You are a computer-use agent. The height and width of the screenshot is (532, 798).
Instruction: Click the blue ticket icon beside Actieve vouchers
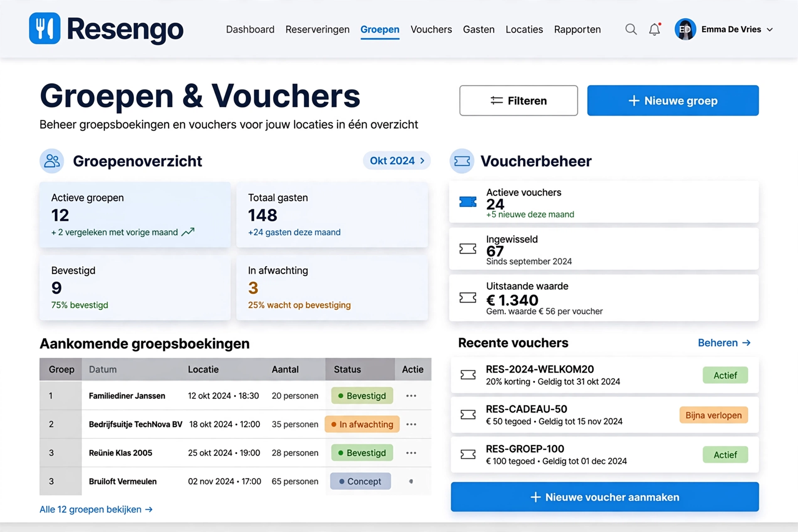[468, 202]
